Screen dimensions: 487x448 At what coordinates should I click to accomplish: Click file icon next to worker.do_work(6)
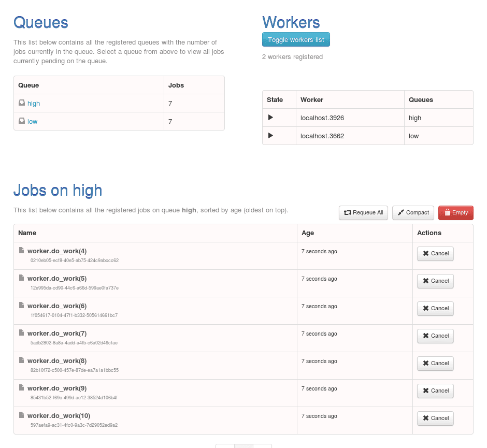tap(21, 305)
